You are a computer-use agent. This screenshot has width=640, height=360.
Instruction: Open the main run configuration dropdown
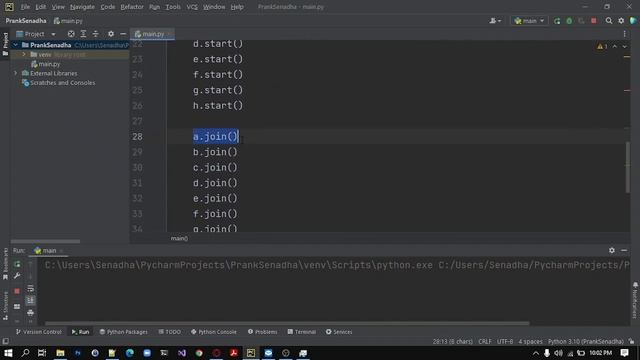point(529,21)
